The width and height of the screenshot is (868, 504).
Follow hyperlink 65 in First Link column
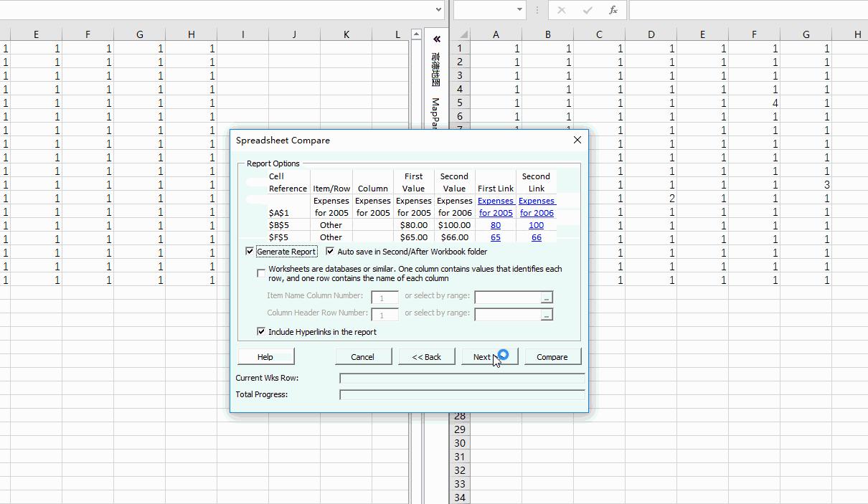[496, 237]
